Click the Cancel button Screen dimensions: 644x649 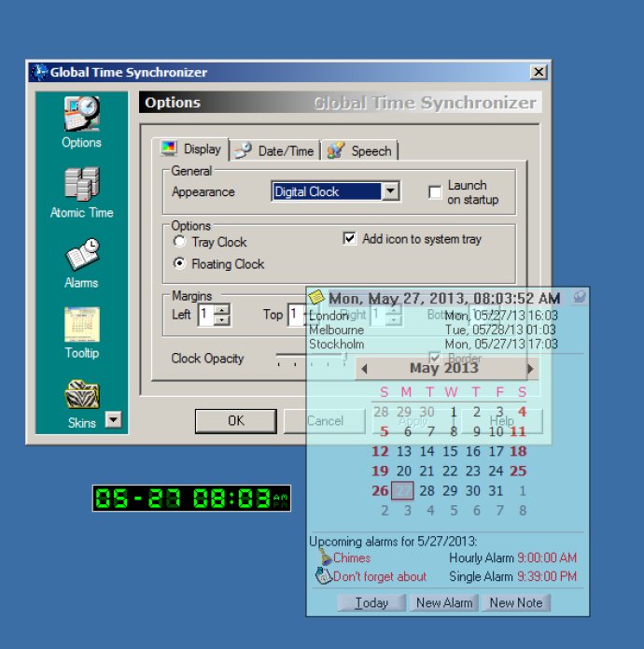click(325, 421)
